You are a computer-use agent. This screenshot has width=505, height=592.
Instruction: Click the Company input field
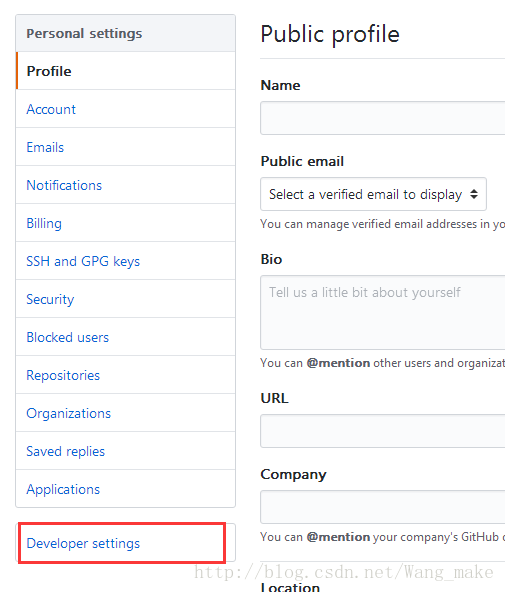(383, 507)
